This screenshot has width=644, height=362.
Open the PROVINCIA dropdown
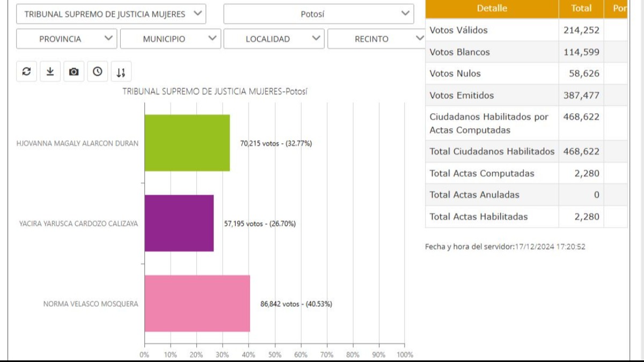coord(67,39)
